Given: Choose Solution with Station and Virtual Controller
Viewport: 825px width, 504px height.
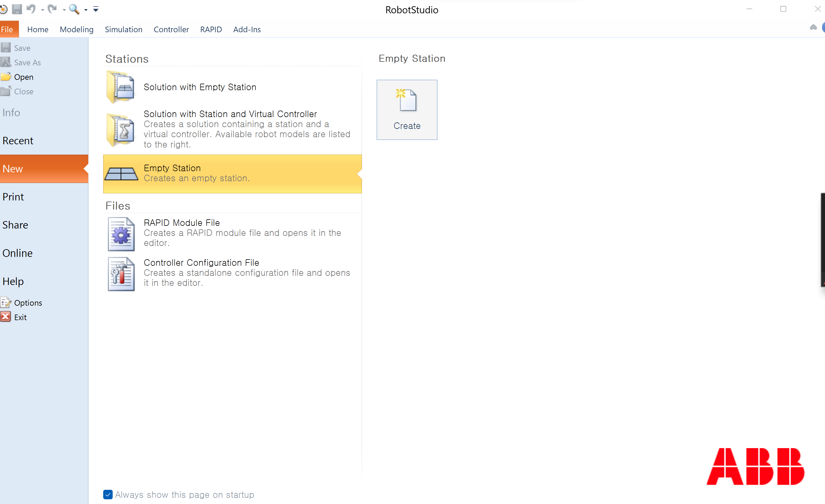Looking at the screenshot, I should (232, 129).
